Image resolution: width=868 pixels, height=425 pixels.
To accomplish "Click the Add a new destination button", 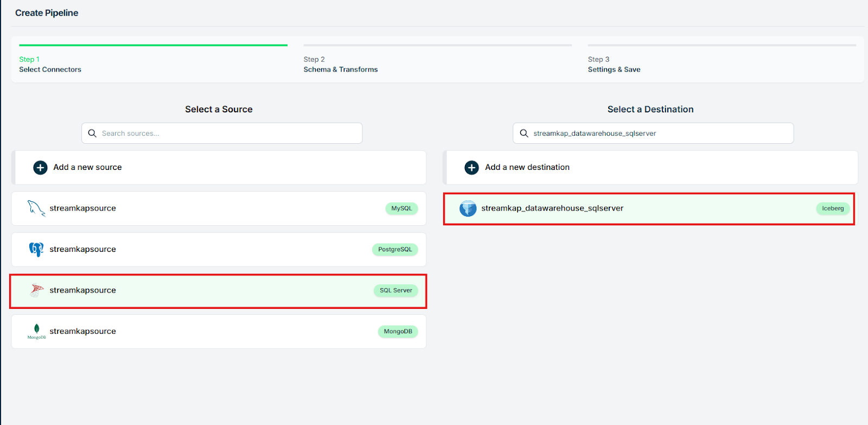I will click(x=650, y=168).
